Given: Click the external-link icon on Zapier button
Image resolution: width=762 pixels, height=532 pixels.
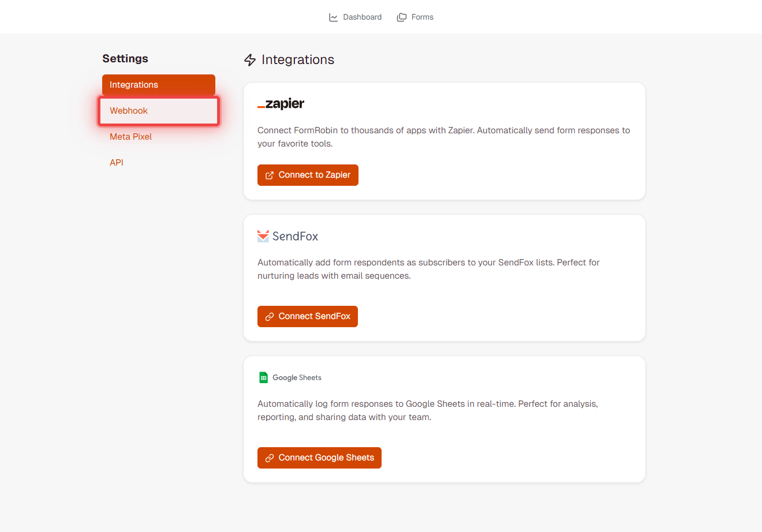Looking at the screenshot, I should 270,175.
